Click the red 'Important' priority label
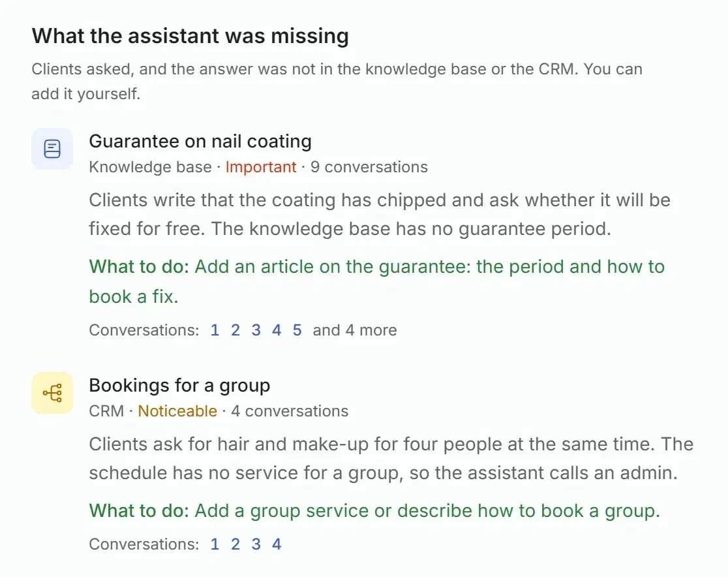Image resolution: width=728 pixels, height=577 pixels. point(261,167)
